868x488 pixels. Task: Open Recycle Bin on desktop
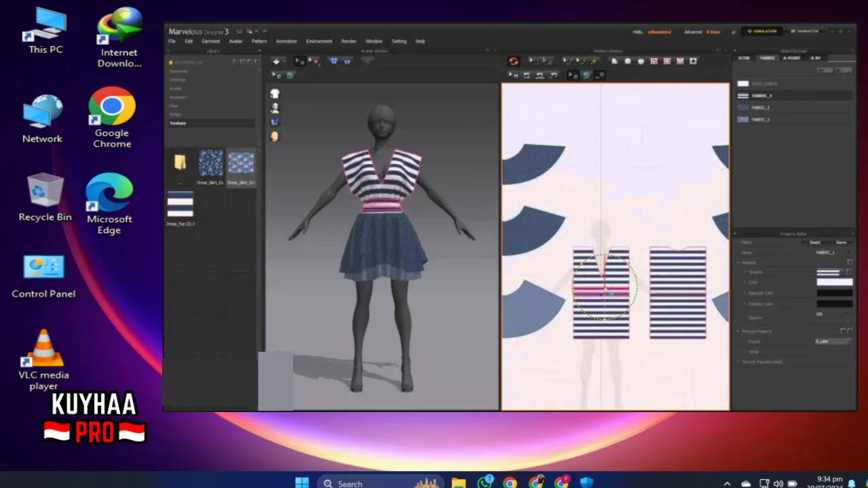(45, 198)
